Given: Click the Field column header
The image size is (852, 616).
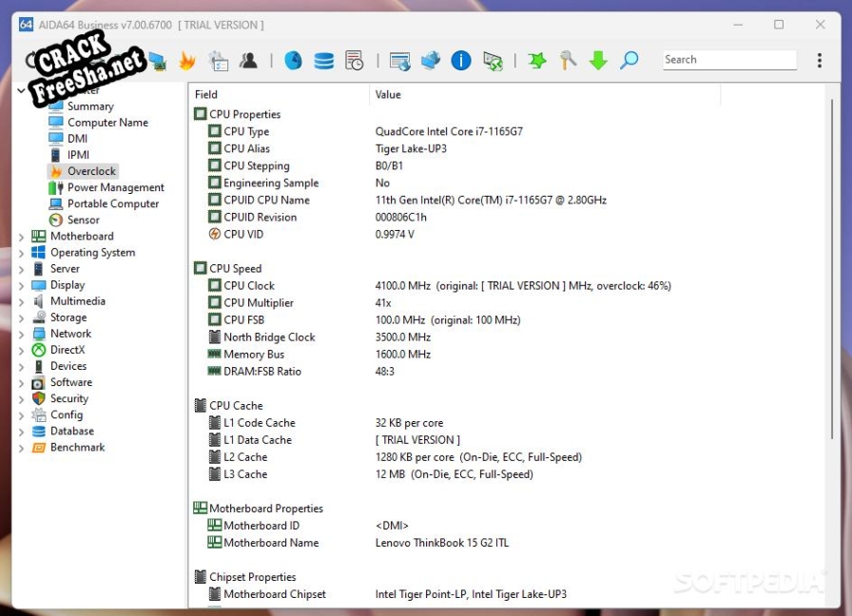Looking at the screenshot, I should point(206,94).
